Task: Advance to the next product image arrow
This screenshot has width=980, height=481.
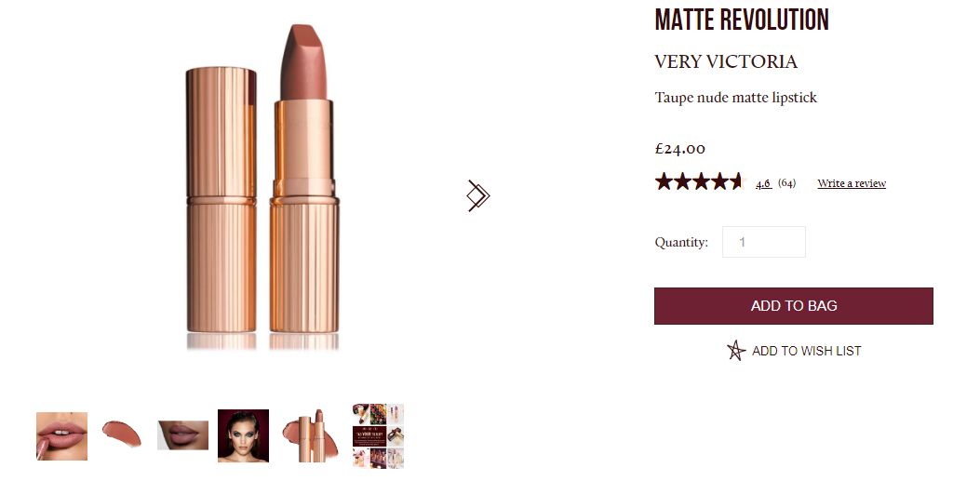Action: coord(478,195)
